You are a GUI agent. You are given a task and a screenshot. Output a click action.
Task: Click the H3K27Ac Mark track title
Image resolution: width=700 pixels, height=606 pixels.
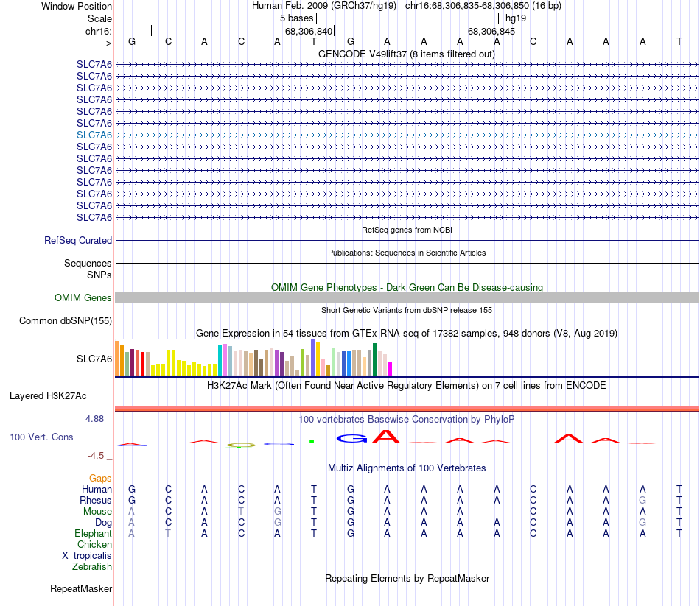(407, 386)
